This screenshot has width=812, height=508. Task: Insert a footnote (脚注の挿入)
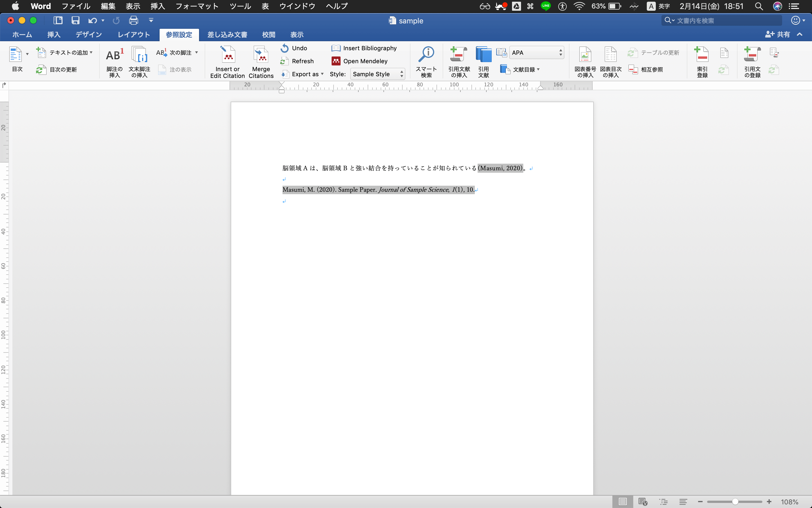[115, 62]
